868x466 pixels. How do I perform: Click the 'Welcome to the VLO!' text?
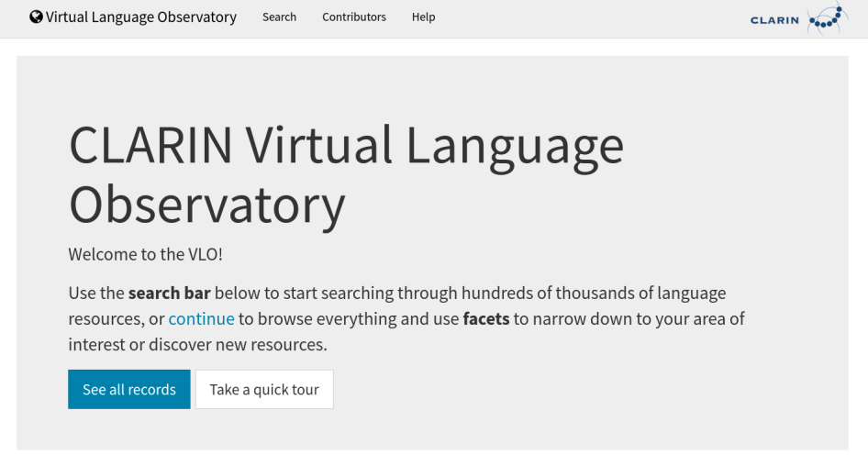point(145,254)
